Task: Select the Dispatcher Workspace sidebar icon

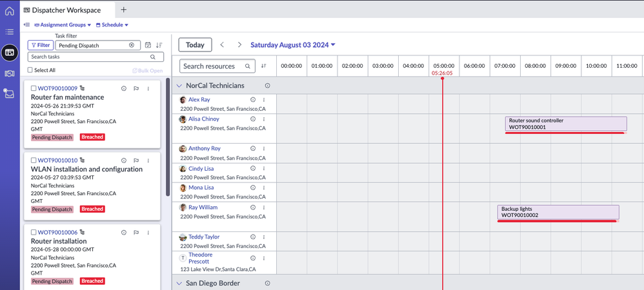Action: (10, 52)
